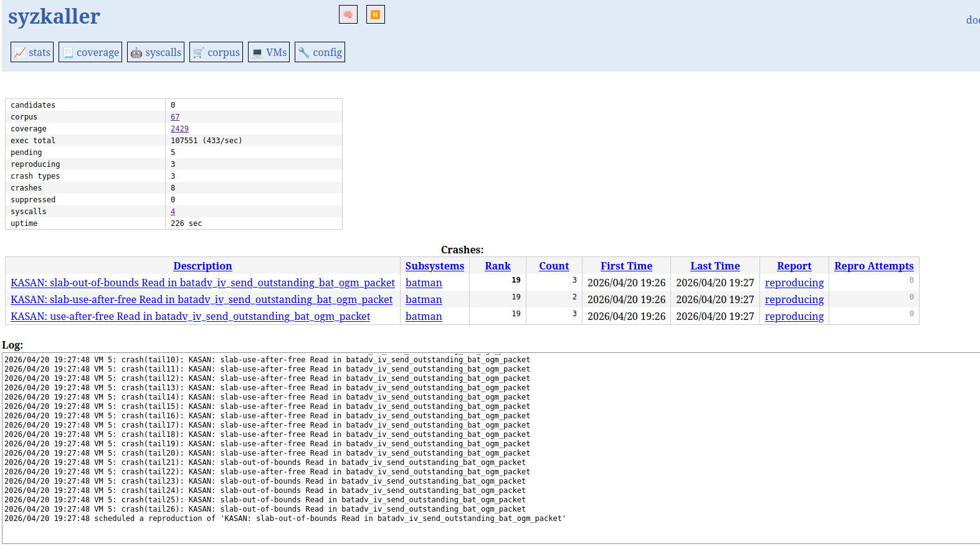Sort crashes by First Time column
Viewport: 980px width, 549px height.
pyautogui.click(x=626, y=266)
